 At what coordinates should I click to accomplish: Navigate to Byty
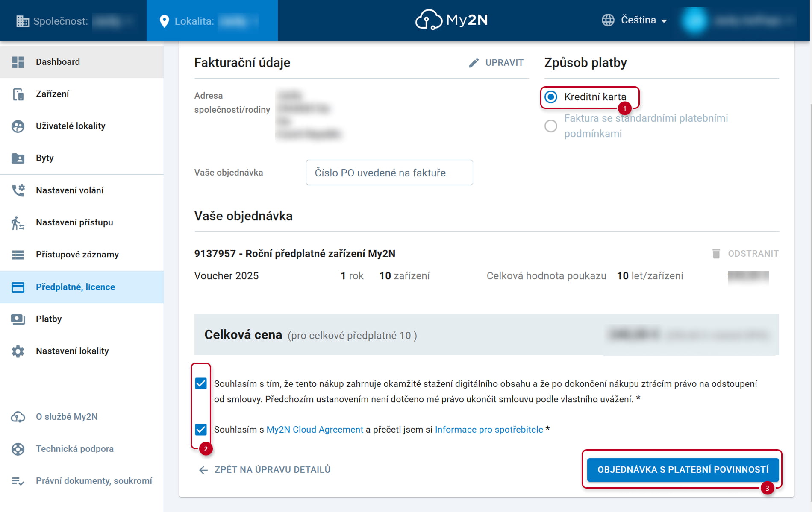click(82, 158)
